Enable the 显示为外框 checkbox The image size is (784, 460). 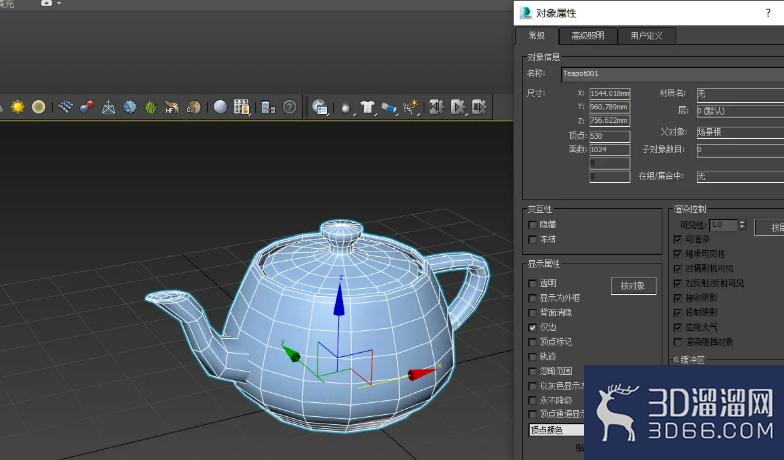pos(532,298)
